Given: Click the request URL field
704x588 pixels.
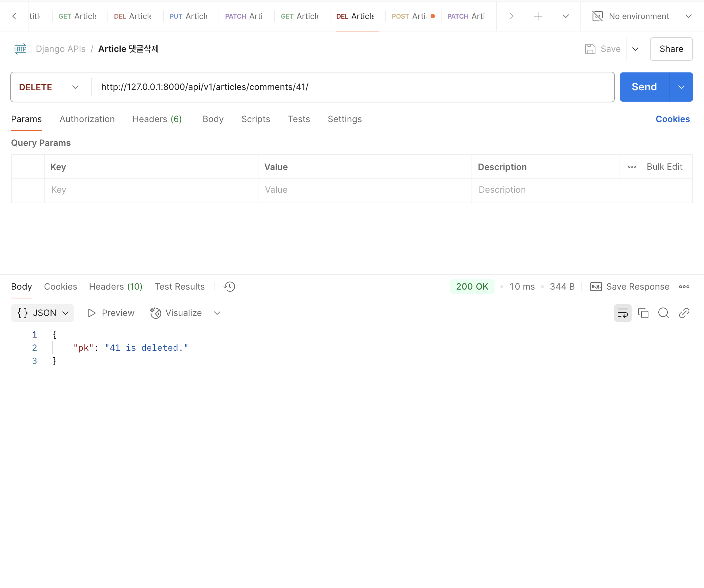Looking at the screenshot, I should (353, 87).
